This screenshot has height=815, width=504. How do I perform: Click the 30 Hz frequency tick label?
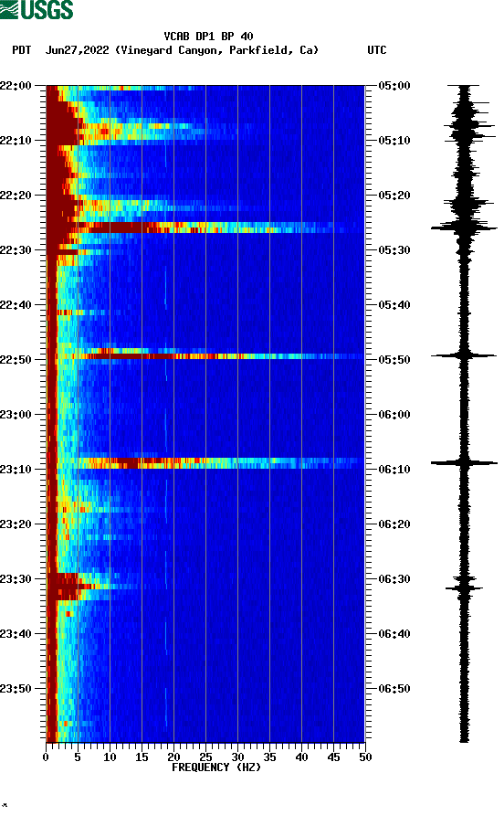237,757
